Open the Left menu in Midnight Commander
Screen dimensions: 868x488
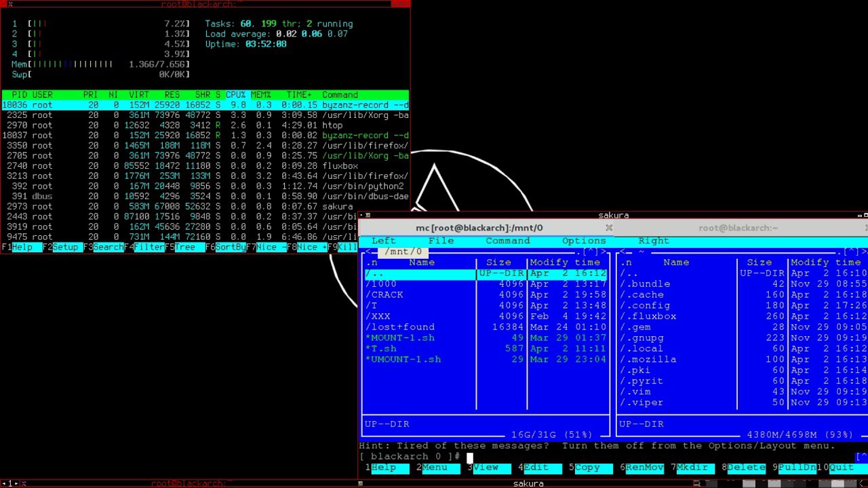(x=383, y=241)
